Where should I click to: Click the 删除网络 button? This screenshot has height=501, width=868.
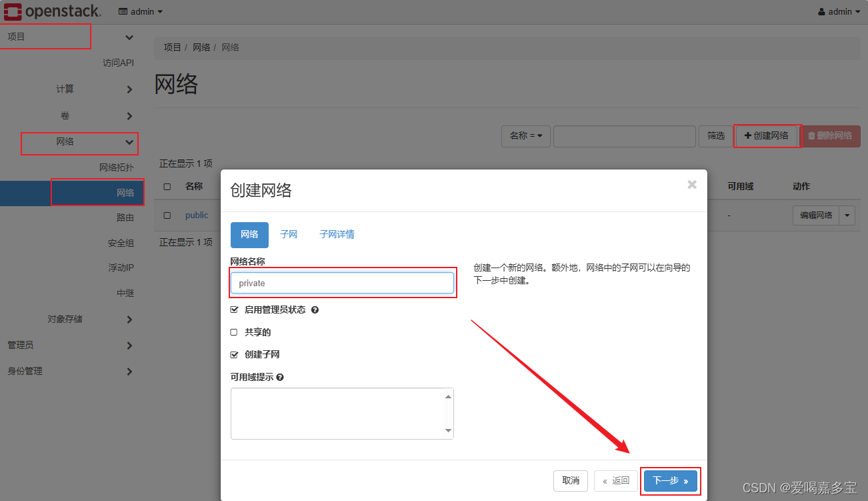[830, 135]
